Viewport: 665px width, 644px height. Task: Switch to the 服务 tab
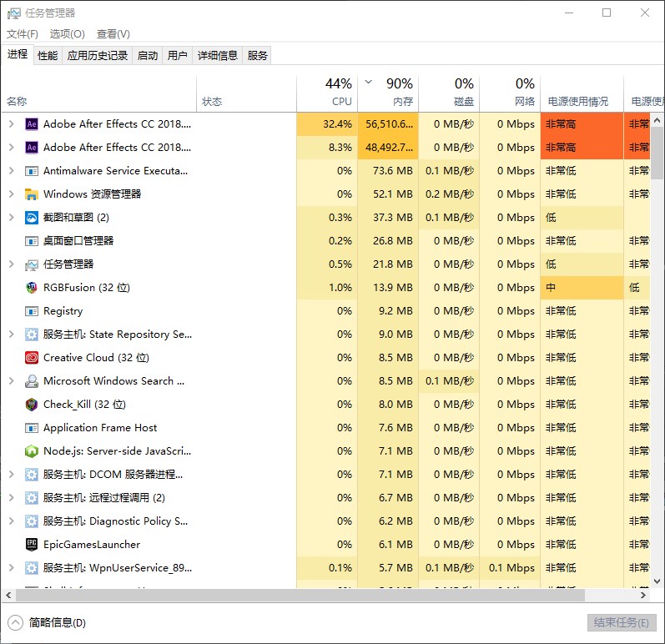258,56
